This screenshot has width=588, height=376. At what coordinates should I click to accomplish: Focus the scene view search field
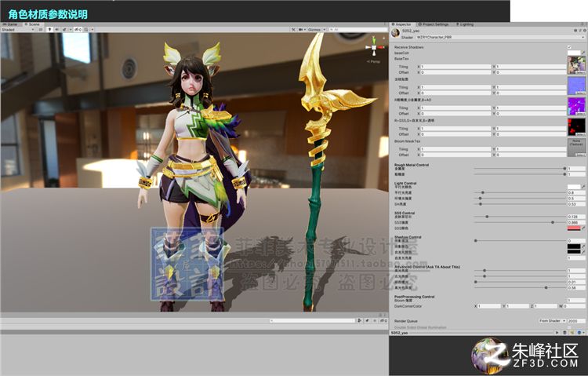point(358,29)
